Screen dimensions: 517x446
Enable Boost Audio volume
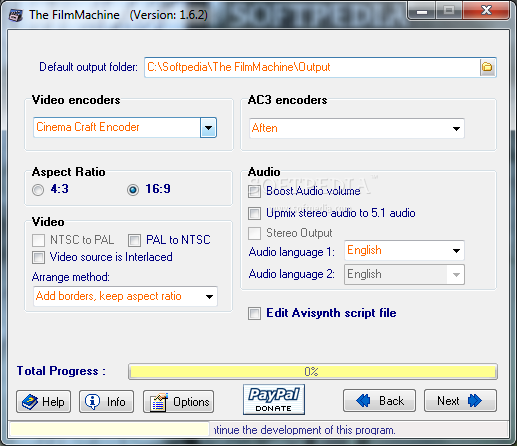click(x=254, y=192)
